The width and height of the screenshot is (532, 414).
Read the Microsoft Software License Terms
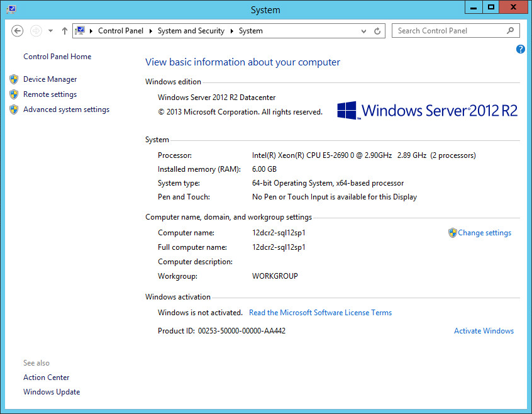click(320, 313)
